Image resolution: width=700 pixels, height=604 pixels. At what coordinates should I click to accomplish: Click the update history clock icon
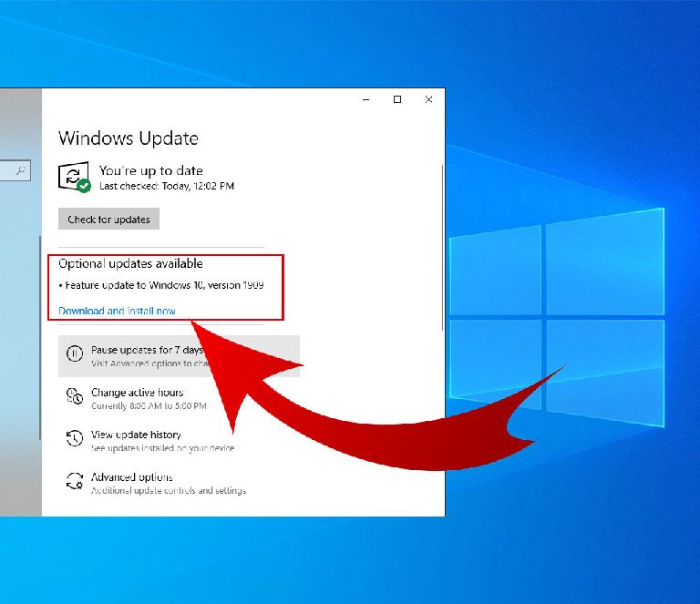[x=75, y=437]
